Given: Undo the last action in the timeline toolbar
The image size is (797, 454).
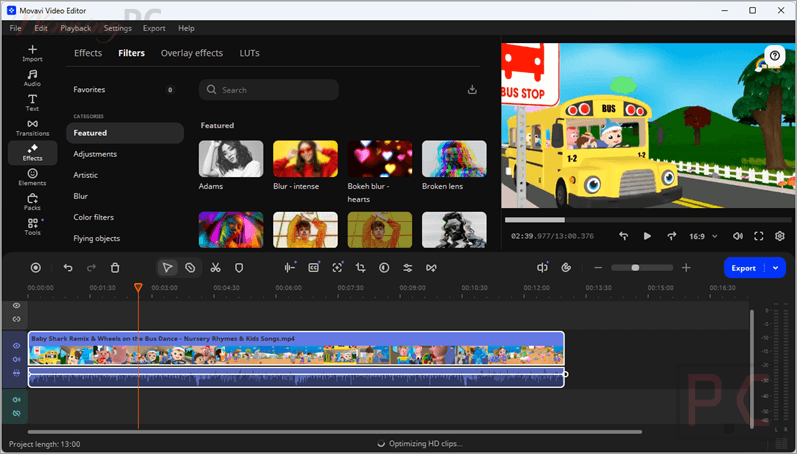Looking at the screenshot, I should (x=68, y=268).
